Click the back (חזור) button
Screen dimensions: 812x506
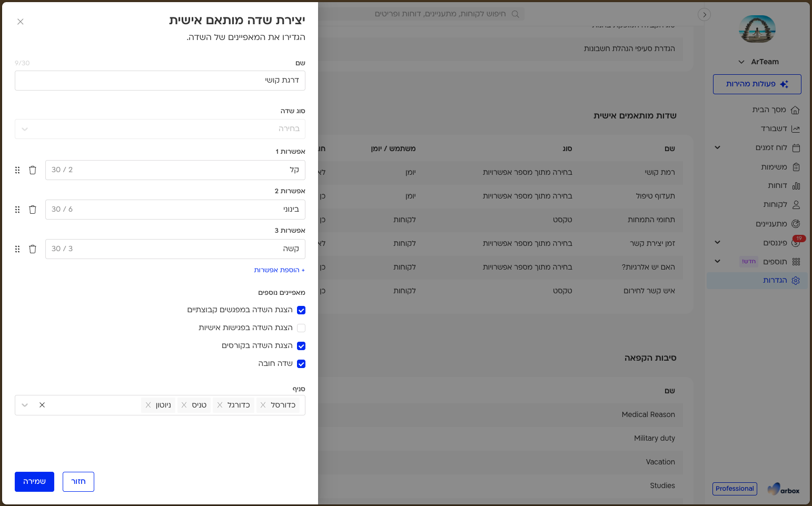[78, 482]
